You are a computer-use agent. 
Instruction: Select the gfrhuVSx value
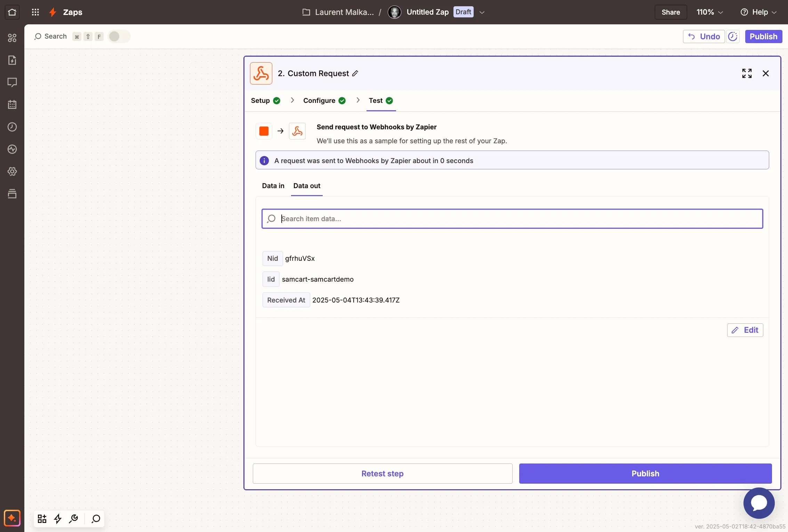point(300,258)
